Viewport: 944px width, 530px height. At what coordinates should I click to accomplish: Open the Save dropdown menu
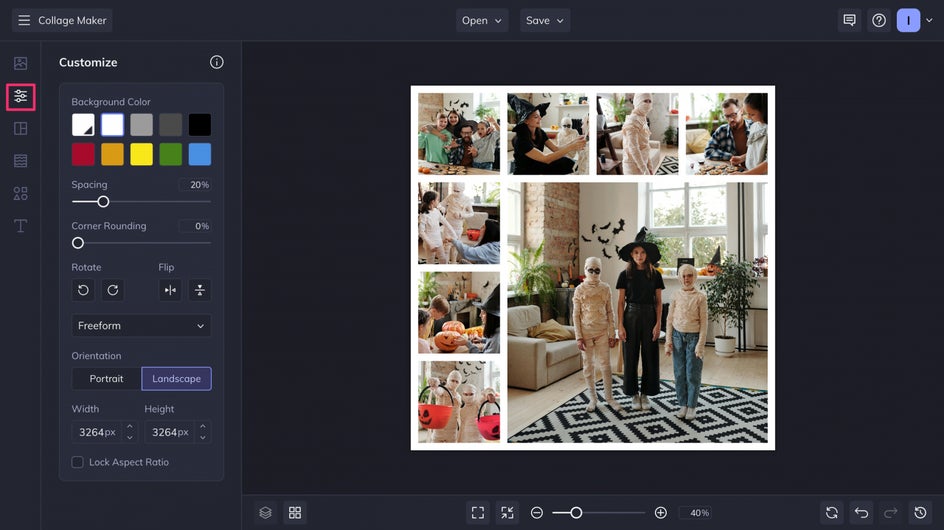545,20
